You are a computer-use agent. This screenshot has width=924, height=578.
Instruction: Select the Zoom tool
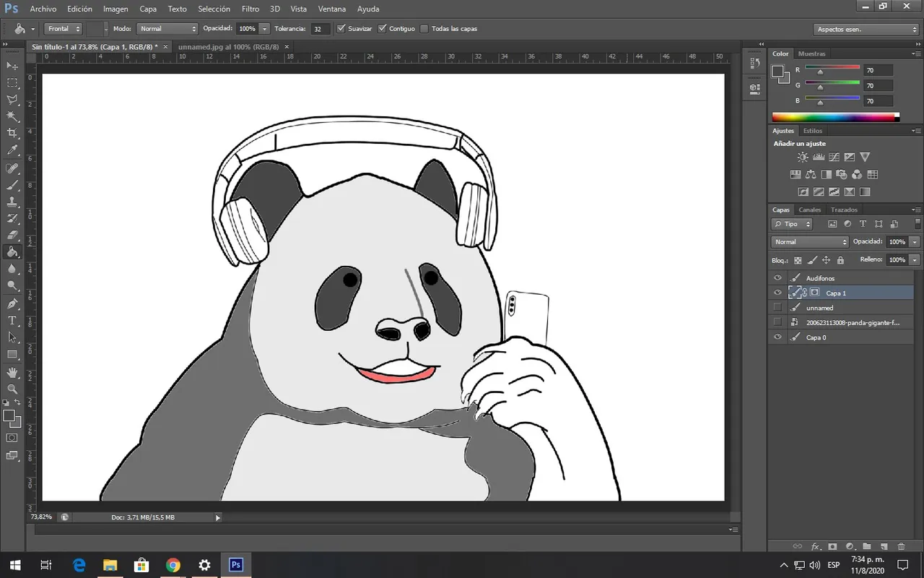[12, 389]
